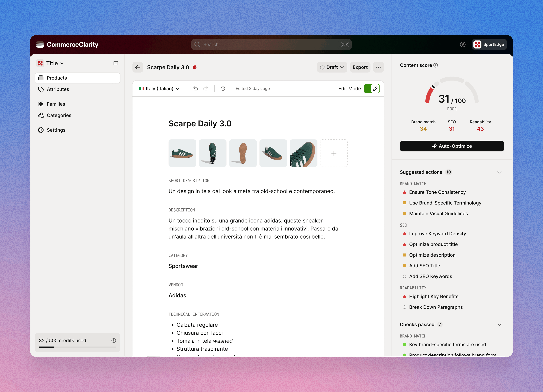Redo the last edit
This screenshot has width=543, height=392.
[206, 89]
